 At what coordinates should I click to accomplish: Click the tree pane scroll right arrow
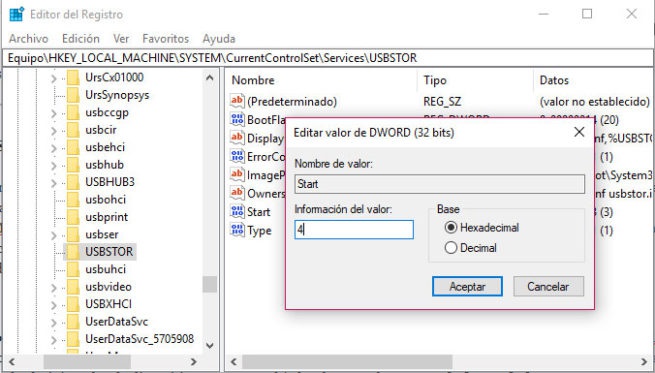pyautogui.click(x=193, y=361)
